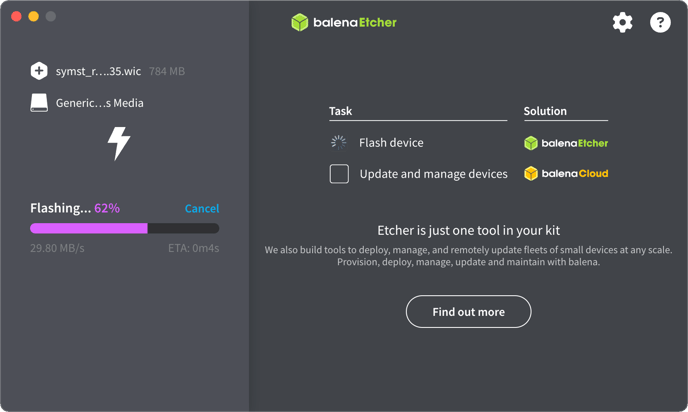Open the balenaEtcher solution logo
Viewport: 688px width, 412px height.
coord(566,143)
